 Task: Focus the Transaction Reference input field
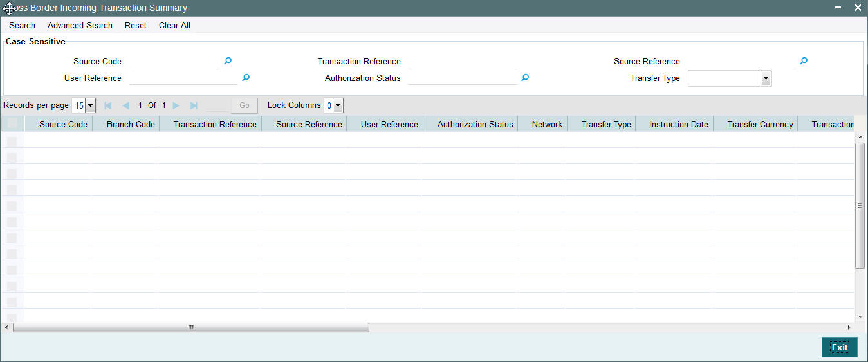click(463, 61)
